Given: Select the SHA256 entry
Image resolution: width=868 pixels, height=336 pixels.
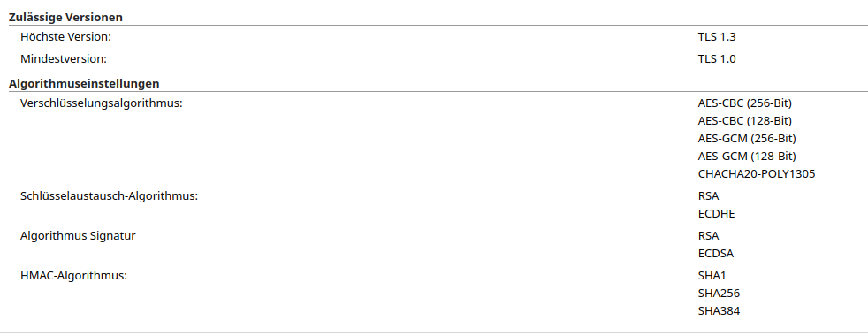Looking at the screenshot, I should tap(720, 294).
